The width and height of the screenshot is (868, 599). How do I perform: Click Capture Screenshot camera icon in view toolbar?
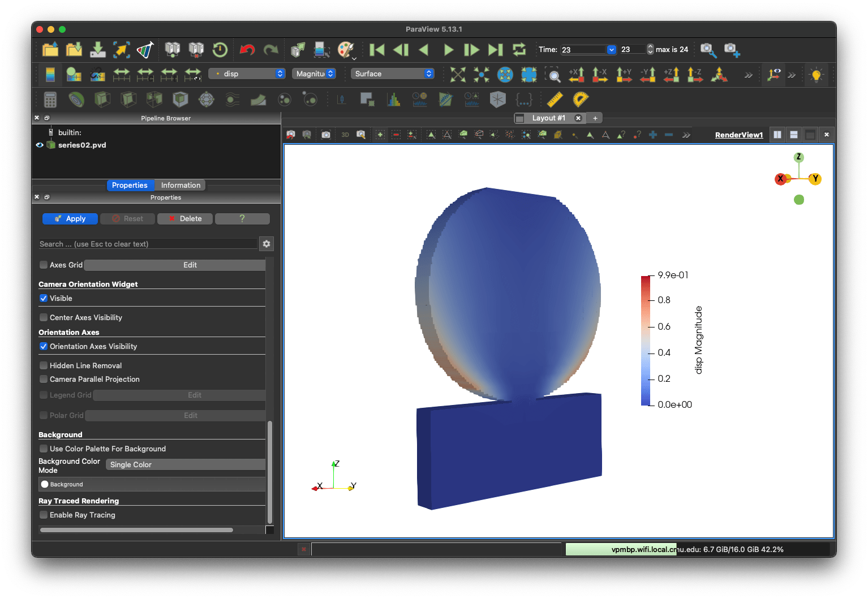click(x=326, y=135)
